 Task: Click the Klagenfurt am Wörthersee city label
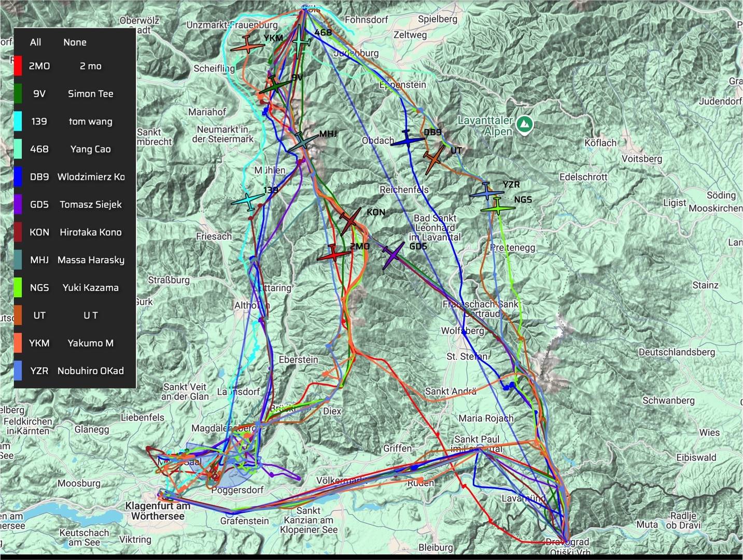[x=158, y=511]
